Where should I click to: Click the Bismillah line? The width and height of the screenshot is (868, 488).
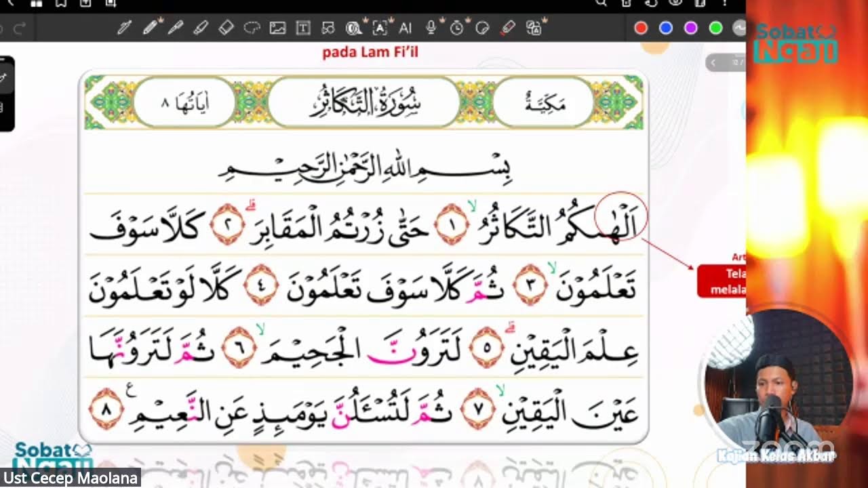(364, 167)
